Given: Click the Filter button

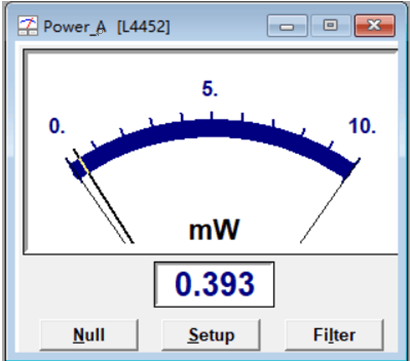Looking at the screenshot, I should pos(334,335).
